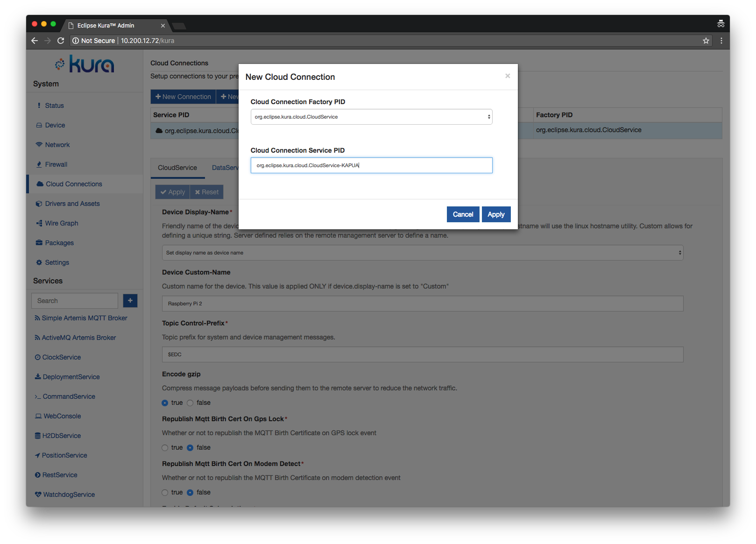Click the DeploymentService download icon
The width and height of the screenshot is (756, 544).
coord(38,377)
